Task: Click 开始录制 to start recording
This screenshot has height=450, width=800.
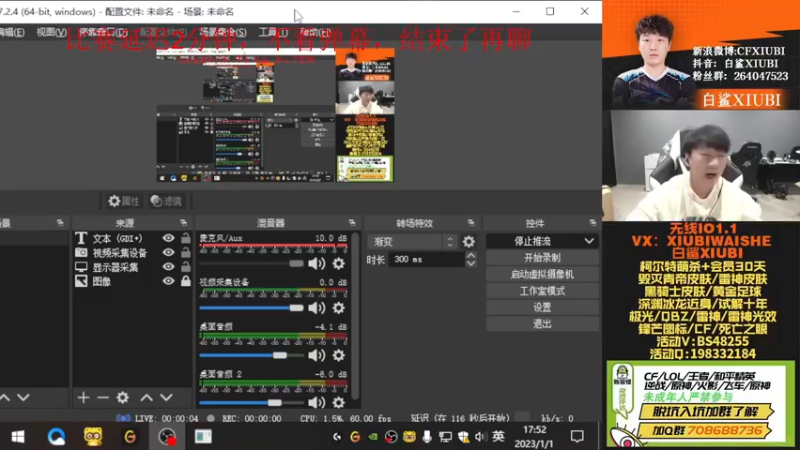Action: 542,258
